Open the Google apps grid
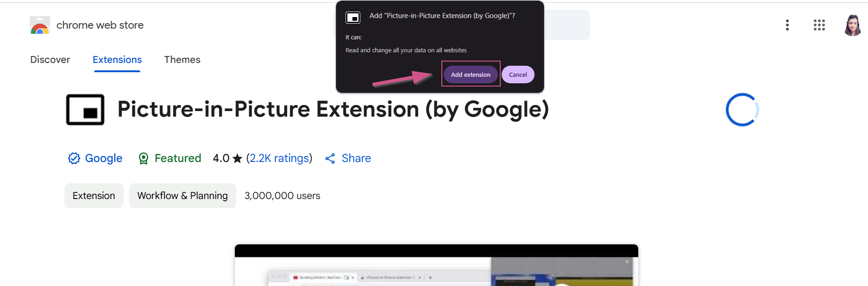868x286 pixels. click(819, 25)
